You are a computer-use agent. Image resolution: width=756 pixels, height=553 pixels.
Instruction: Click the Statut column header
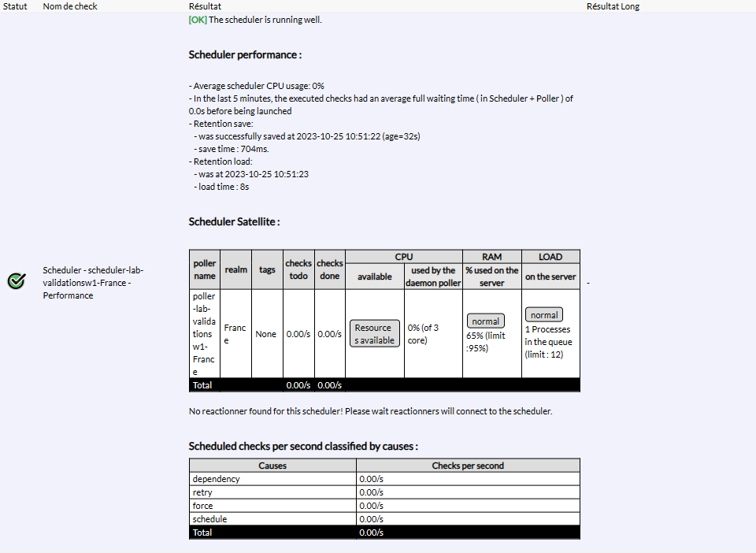point(14,6)
